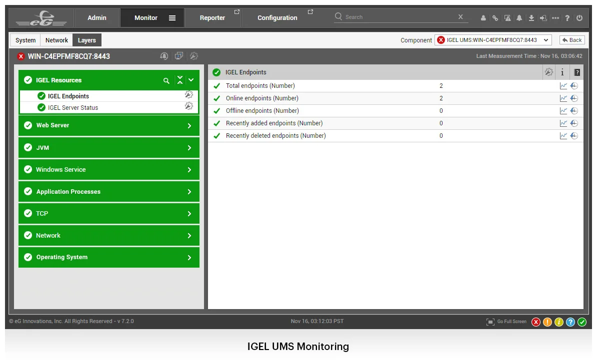
Task: Show info for the IGEL Endpoints test
Action: click(x=562, y=72)
